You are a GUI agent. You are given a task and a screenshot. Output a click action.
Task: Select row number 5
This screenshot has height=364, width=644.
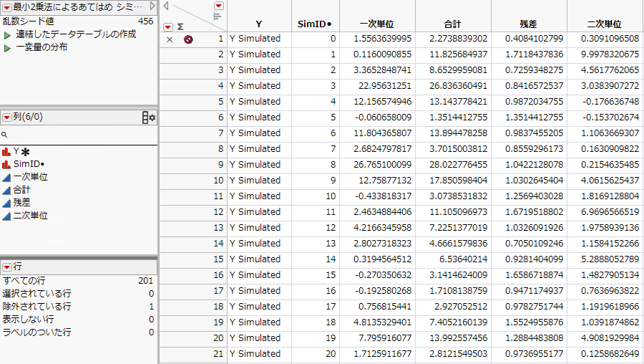(x=220, y=102)
